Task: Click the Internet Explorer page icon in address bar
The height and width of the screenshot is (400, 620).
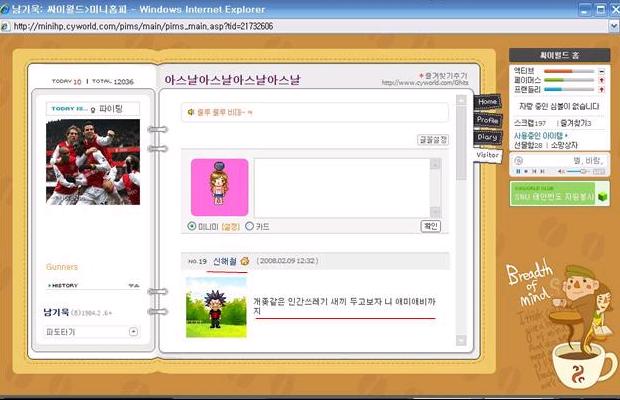Action: (5, 26)
